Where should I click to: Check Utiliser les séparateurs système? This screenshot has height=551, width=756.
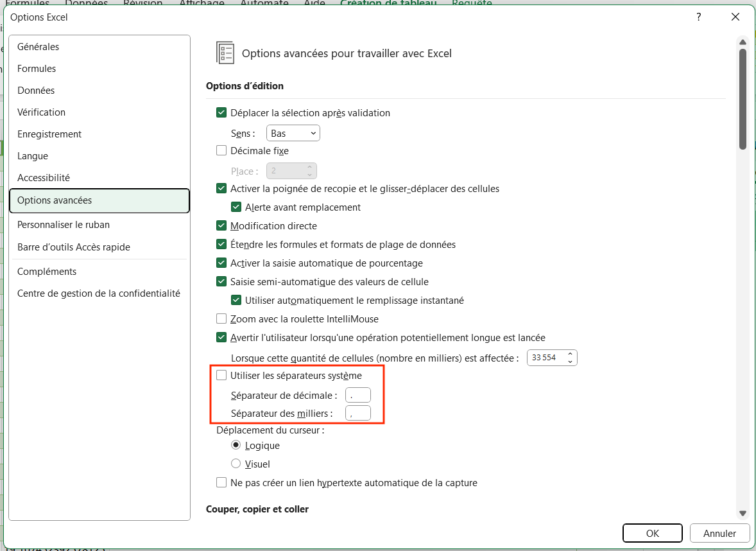click(221, 375)
